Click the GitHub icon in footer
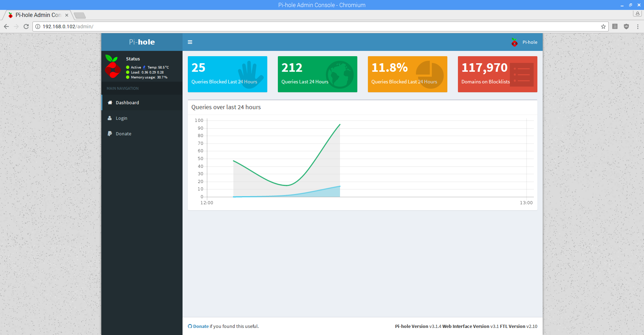Image resolution: width=644 pixels, height=335 pixels. pyautogui.click(x=190, y=326)
